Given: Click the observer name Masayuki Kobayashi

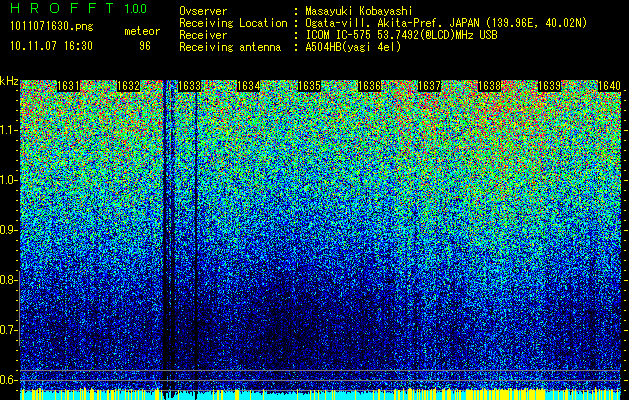Looking at the screenshot, I should [x=359, y=12].
